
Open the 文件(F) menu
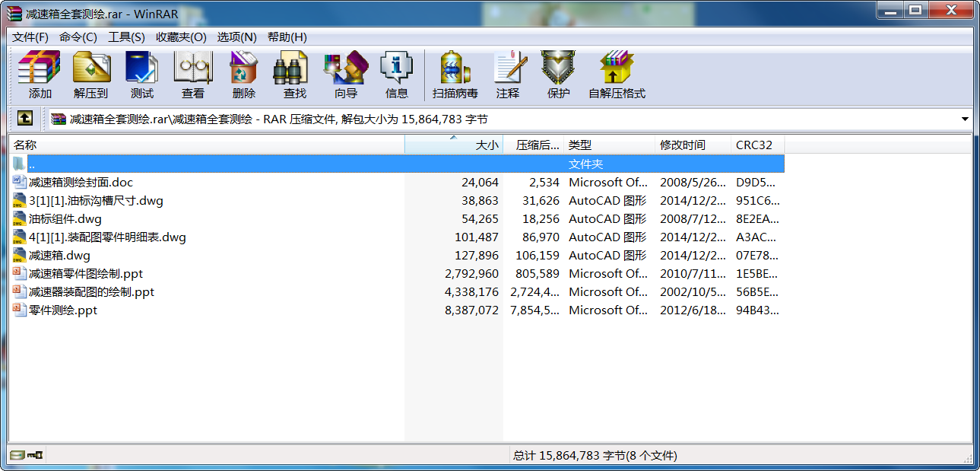click(x=30, y=37)
